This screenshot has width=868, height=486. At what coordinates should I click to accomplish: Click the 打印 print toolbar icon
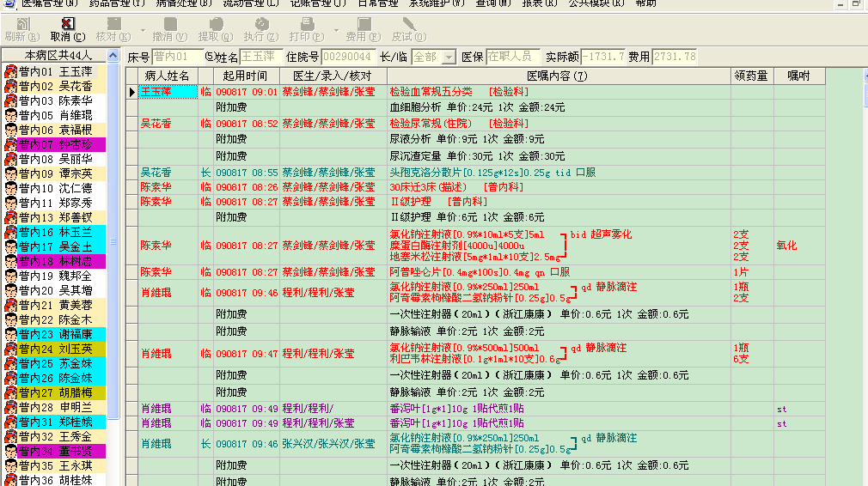point(307,23)
